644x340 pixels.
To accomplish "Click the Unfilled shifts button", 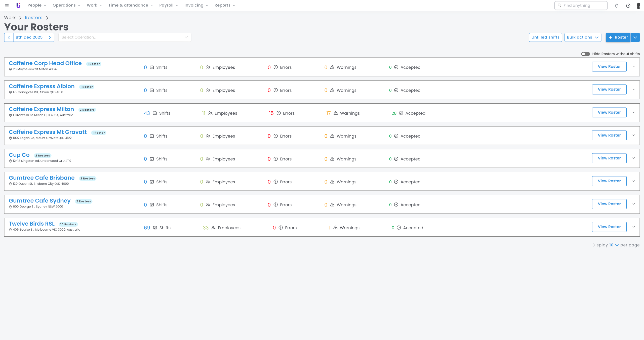I will [x=545, y=37].
